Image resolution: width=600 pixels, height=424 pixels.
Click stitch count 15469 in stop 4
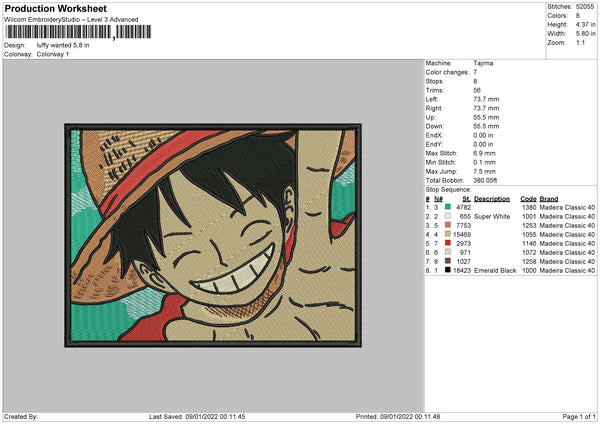point(462,235)
